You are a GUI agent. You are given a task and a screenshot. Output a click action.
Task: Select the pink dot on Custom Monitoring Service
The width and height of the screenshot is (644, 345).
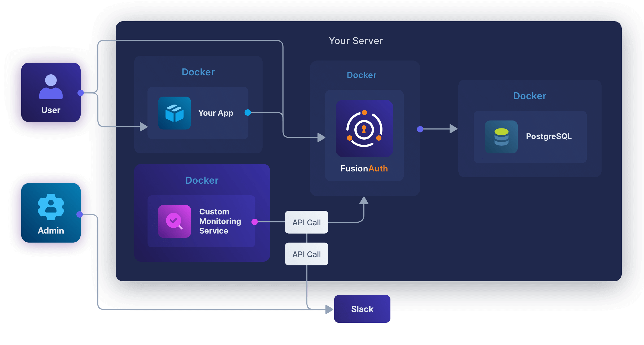click(255, 222)
